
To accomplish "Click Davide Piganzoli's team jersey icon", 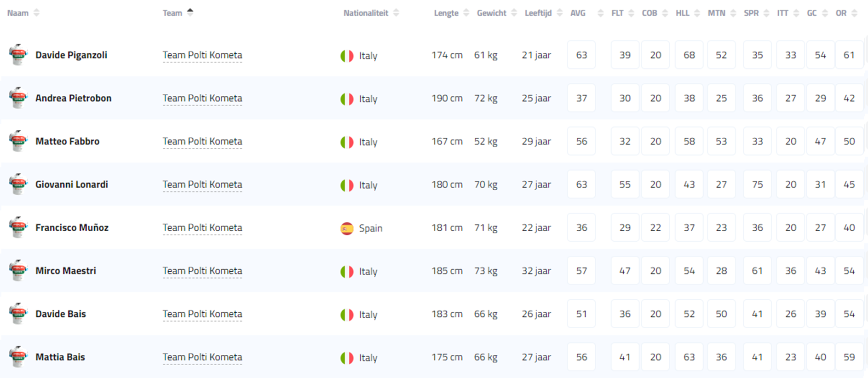I will [18, 55].
